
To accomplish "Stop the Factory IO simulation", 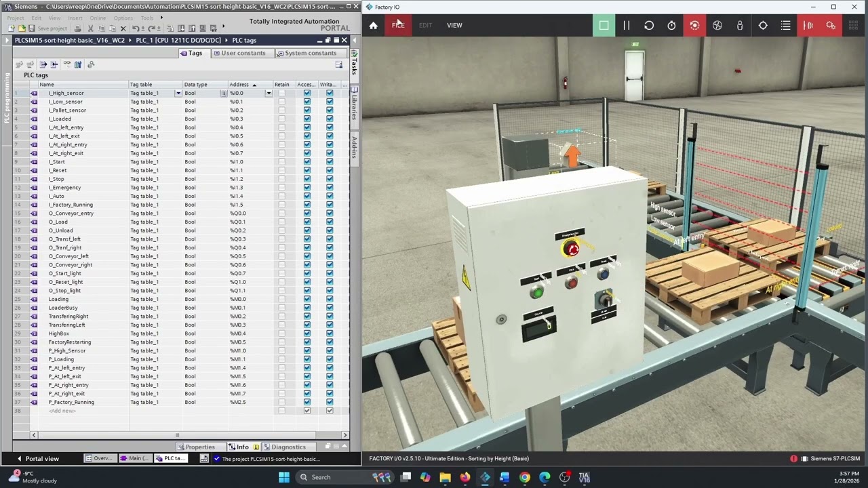I will pyautogui.click(x=604, y=26).
